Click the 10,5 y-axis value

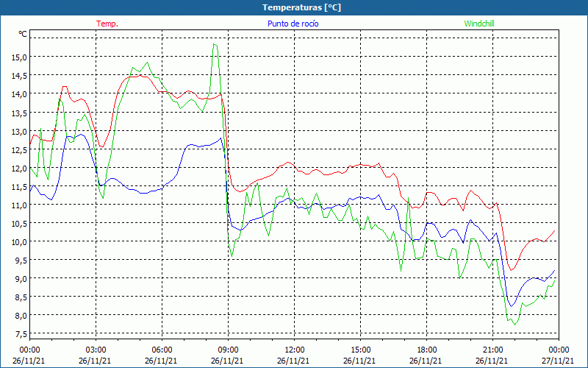(19, 224)
